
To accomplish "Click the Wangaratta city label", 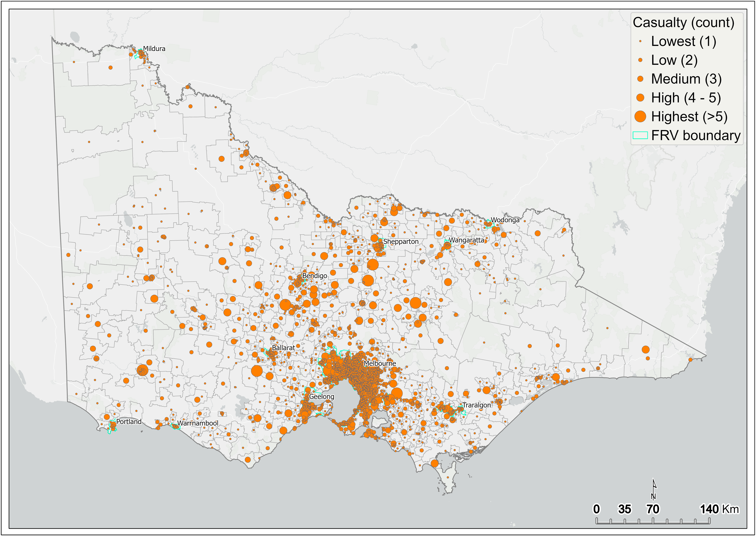I will coord(466,240).
